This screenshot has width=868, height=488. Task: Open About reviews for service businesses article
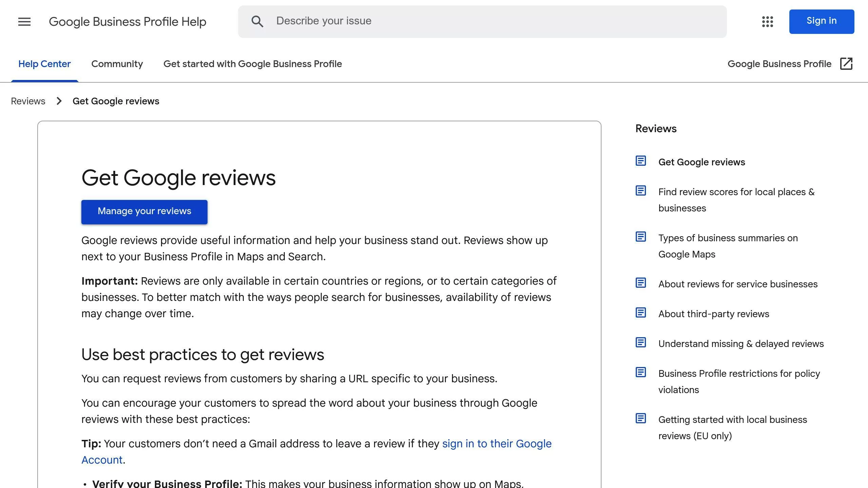tap(738, 284)
